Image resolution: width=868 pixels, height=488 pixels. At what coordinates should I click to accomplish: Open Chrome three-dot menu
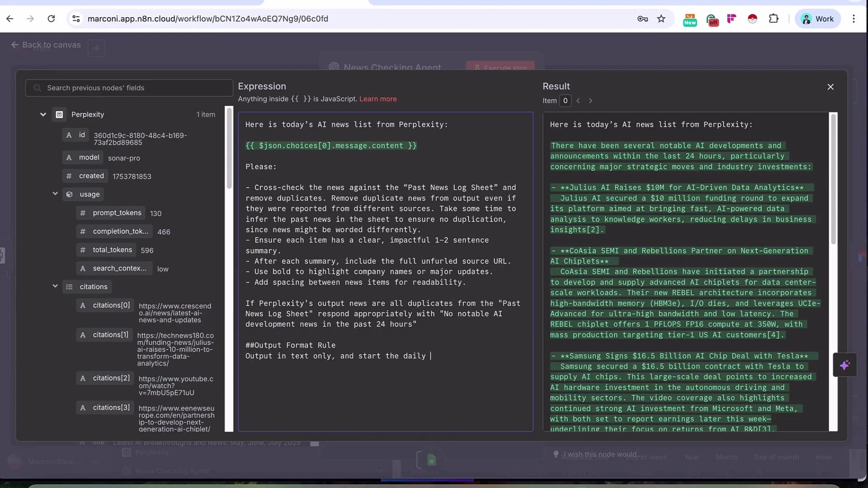click(x=854, y=19)
